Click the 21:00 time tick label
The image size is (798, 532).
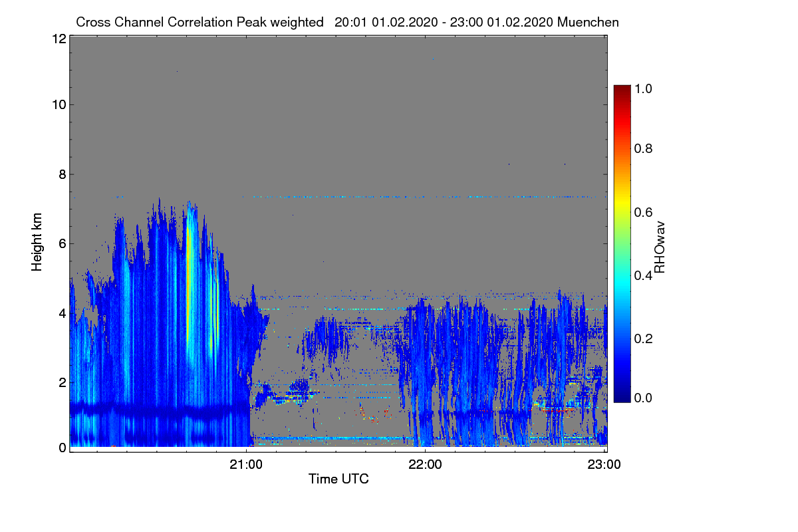click(246, 464)
